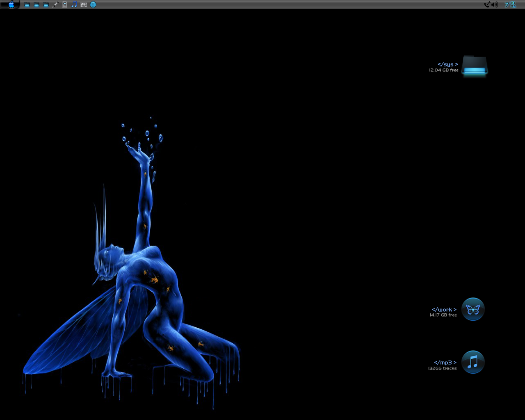Open the mp3 music note circle icon
525x420 pixels.
click(473, 362)
